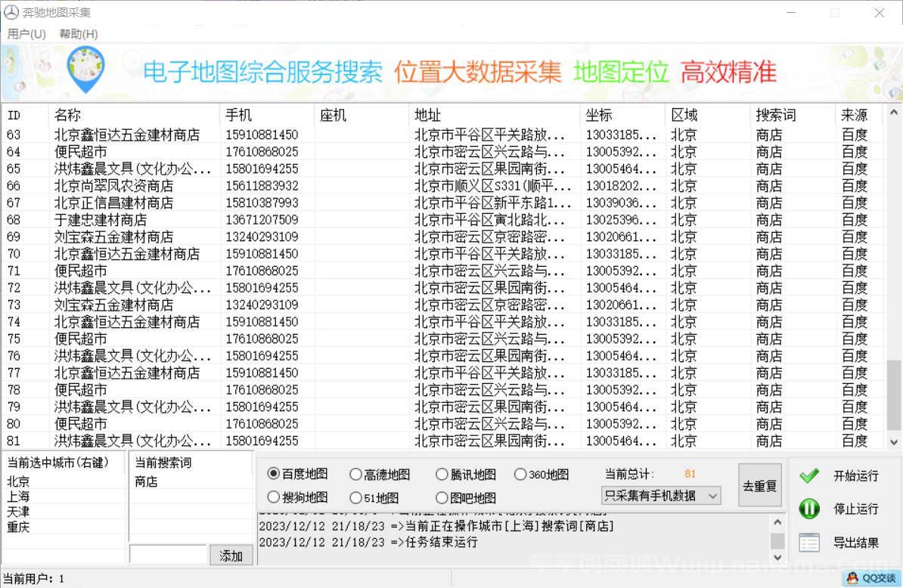
Task: Select the 百度地图 radio button
Action: [x=272, y=474]
